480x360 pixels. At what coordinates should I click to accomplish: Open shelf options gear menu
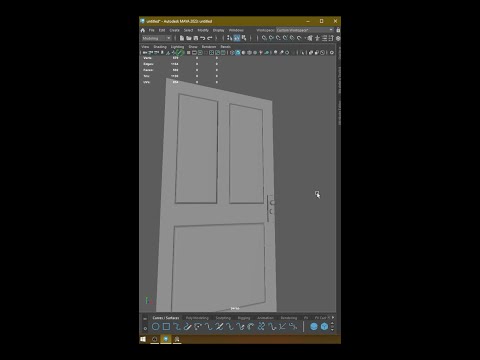(x=145, y=328)
